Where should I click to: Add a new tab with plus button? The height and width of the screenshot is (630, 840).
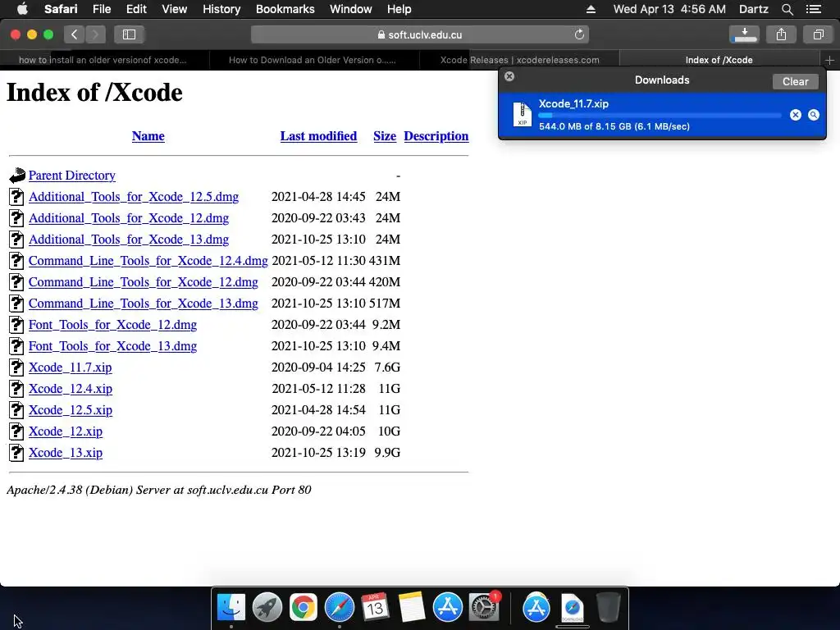829,61
